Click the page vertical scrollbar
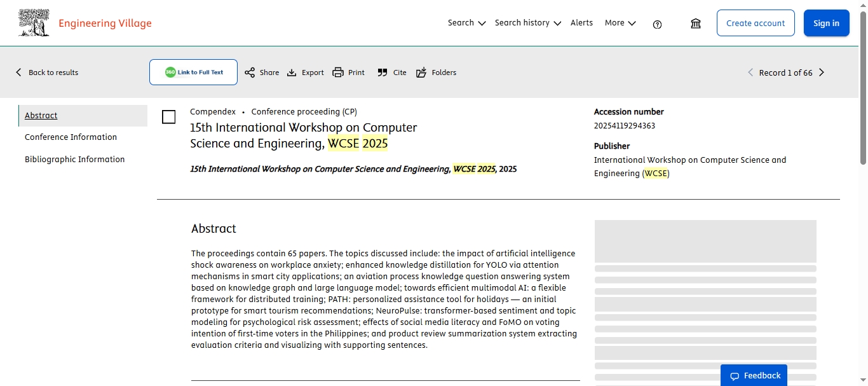868x386 pixels. (863, 89)
